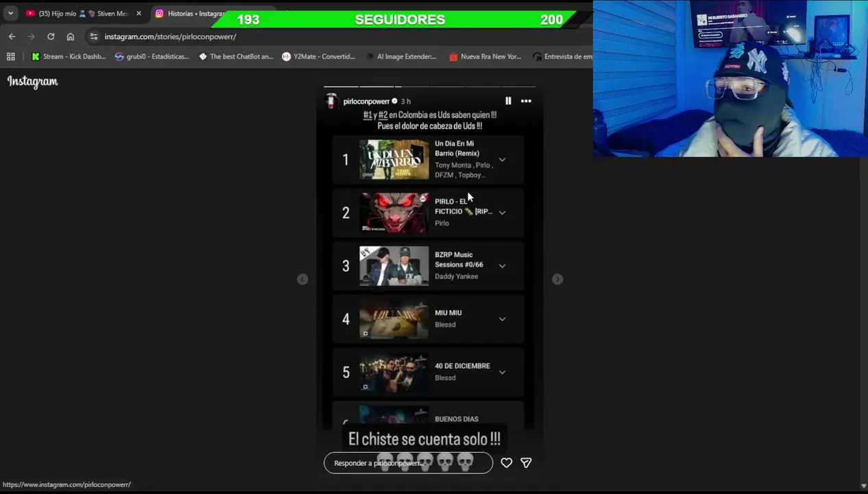Expand the MIU MIU entry chevron
The image size is (868, 494).
click(x=502, y=319)
